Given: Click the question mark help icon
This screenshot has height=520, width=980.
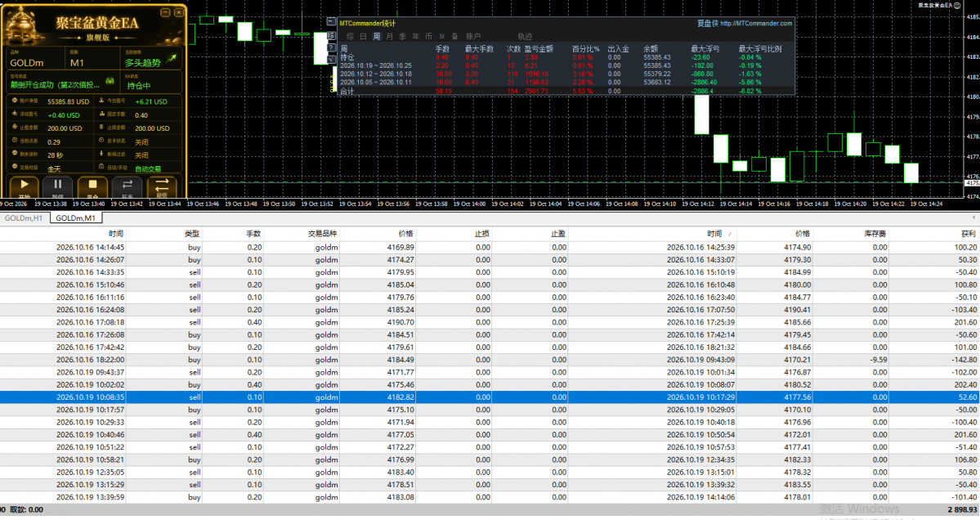Looking at the screenshot, I should pos(331,47).
